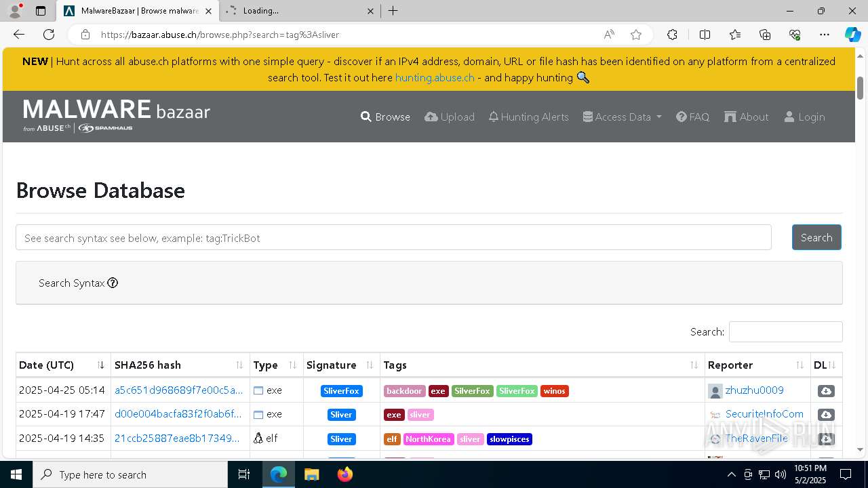Sort table by SHA256 hash column
The width and height of the screenshot is (868, 488).
180,365
